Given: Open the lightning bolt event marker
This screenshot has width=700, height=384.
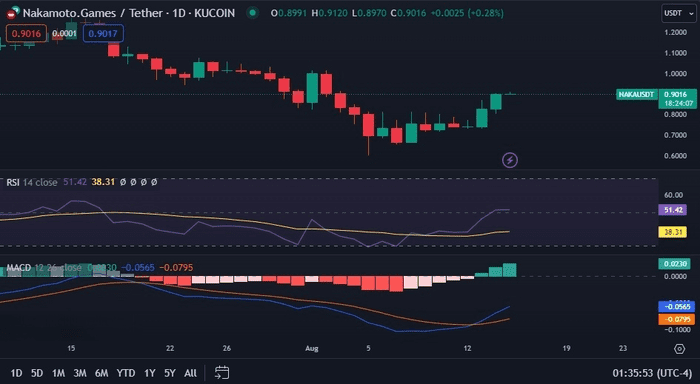Looking at the screenshot, I should point(510,160).
